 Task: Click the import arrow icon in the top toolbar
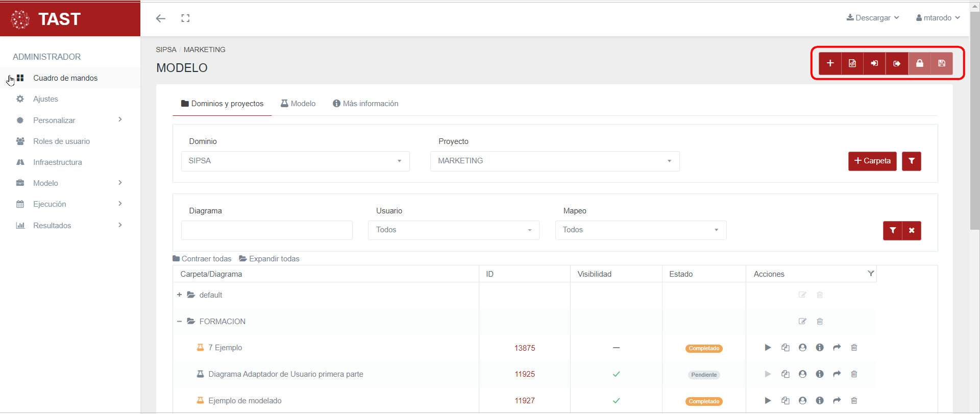[874, 63]
